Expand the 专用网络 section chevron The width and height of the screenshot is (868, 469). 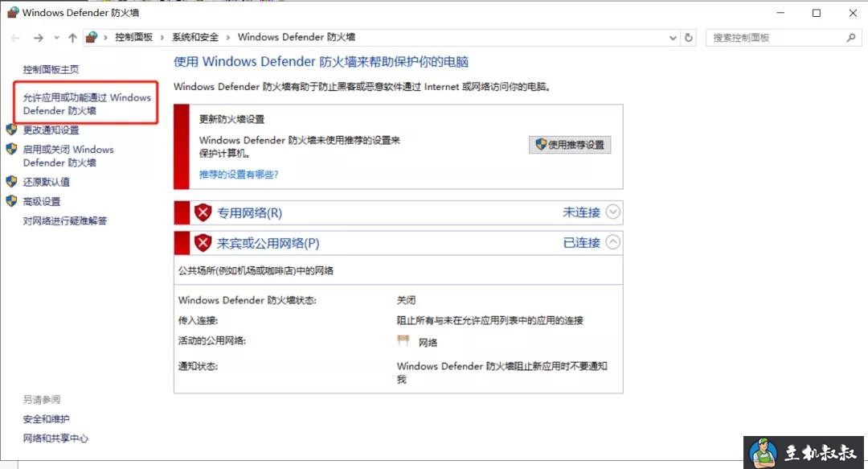pyautogui.click(x=612, y=212)
